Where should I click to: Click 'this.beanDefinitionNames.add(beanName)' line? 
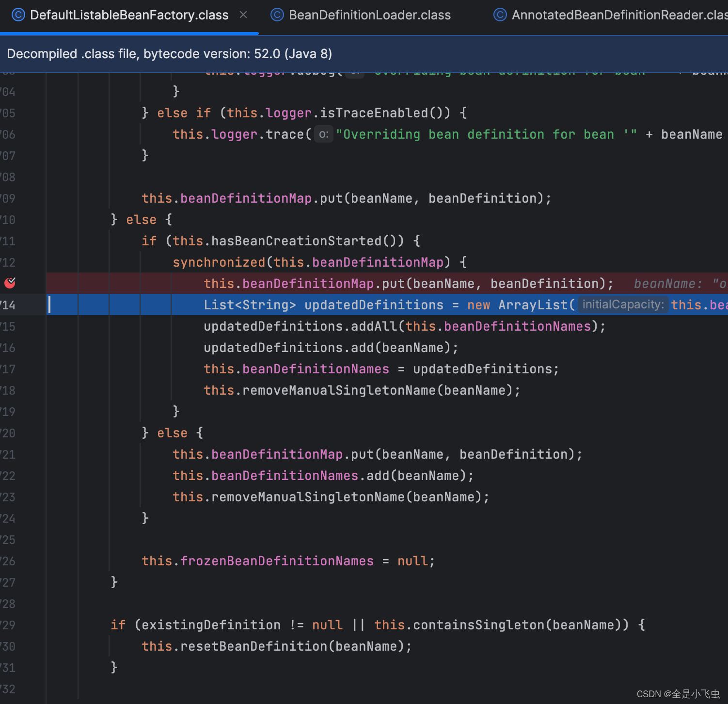pos(323,476)
